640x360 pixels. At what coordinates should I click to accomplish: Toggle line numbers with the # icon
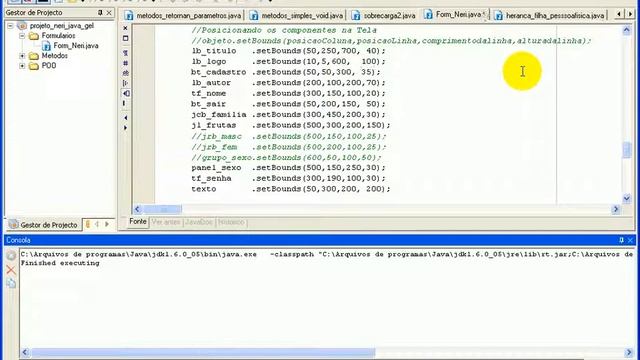click(125, 63)
